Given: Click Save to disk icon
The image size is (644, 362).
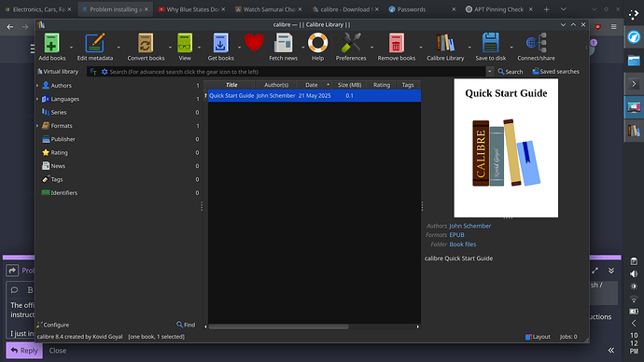Looking at the screenshot, I should [490, 43].
